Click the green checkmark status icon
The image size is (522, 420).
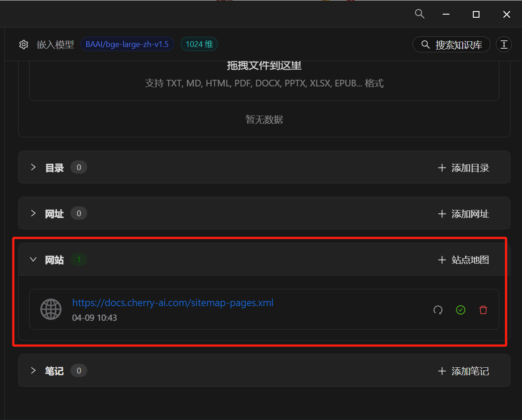pos(460,310)
